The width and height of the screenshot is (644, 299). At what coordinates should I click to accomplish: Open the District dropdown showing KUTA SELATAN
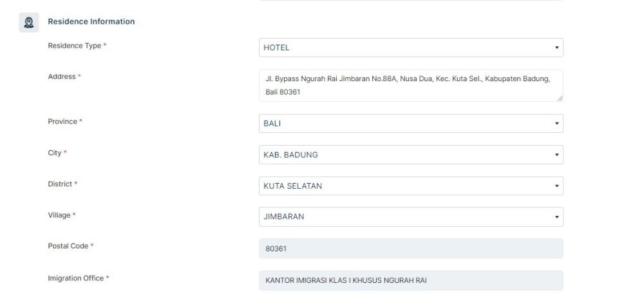[411, 186]
